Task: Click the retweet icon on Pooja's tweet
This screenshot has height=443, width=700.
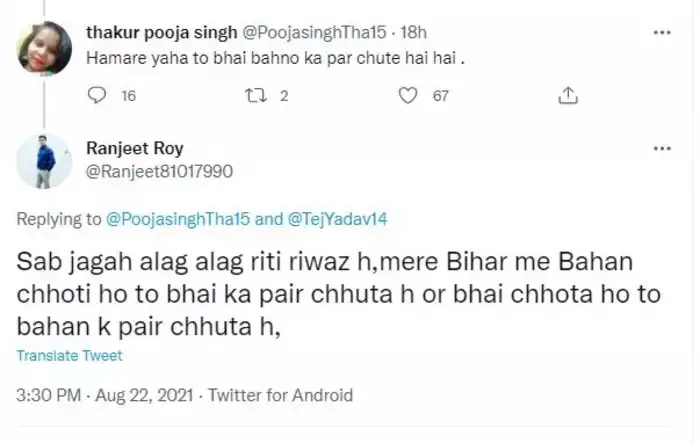Action: click(x=253, y=96)
